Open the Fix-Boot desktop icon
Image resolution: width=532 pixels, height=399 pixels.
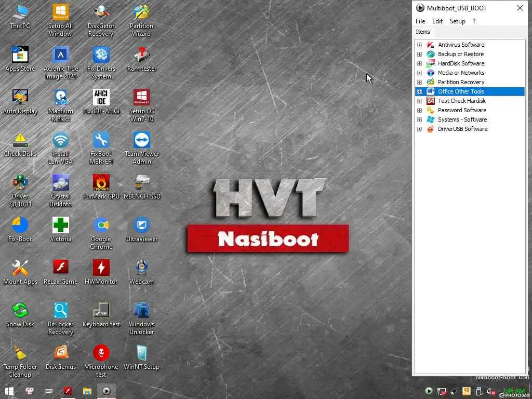tap(20, 230)
